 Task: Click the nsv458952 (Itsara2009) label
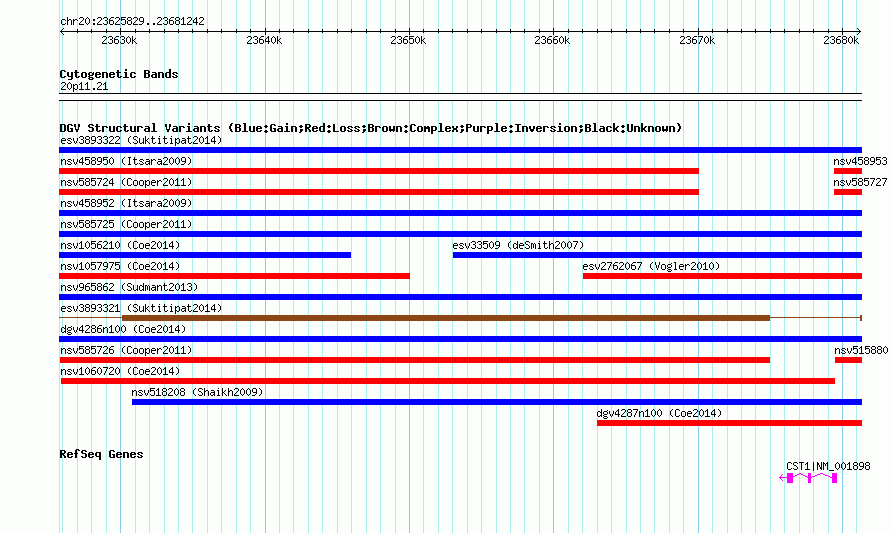coord(126,203)
